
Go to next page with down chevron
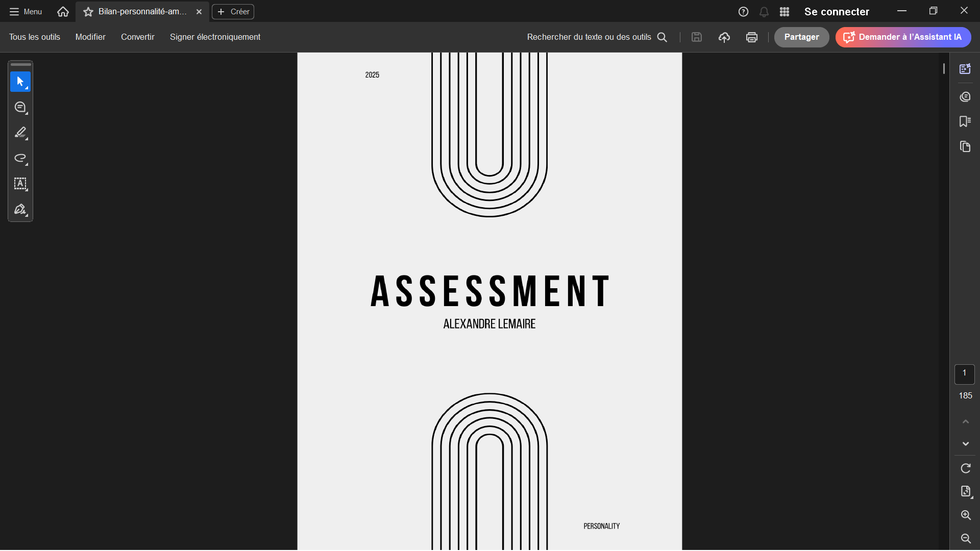(x=965, y=444)
